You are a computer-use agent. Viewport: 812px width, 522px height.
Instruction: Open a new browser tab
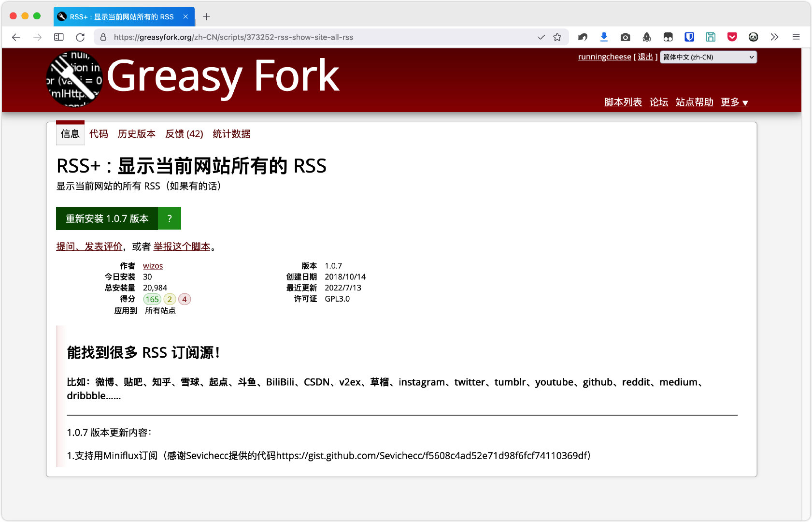(206, 17)
